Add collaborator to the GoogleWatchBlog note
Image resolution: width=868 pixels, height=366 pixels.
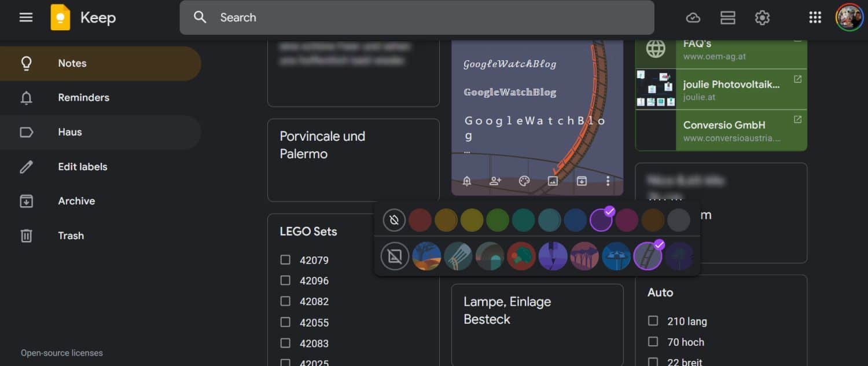pos(495,181)
